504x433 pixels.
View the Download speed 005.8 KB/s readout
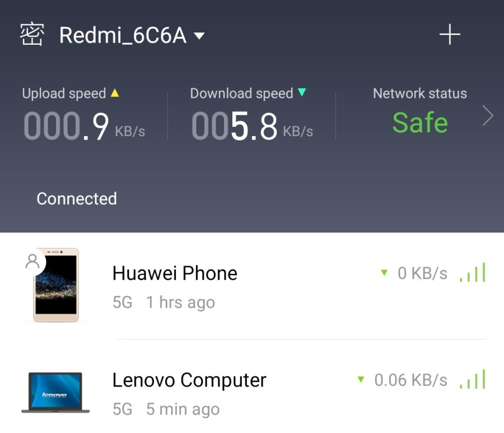(x=252, y=126)
